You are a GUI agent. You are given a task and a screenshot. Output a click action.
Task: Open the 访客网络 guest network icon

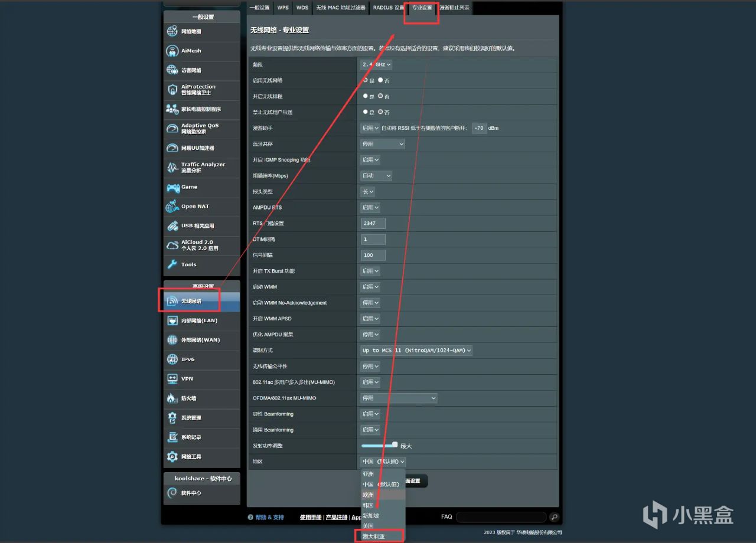[x=172, y=70]
